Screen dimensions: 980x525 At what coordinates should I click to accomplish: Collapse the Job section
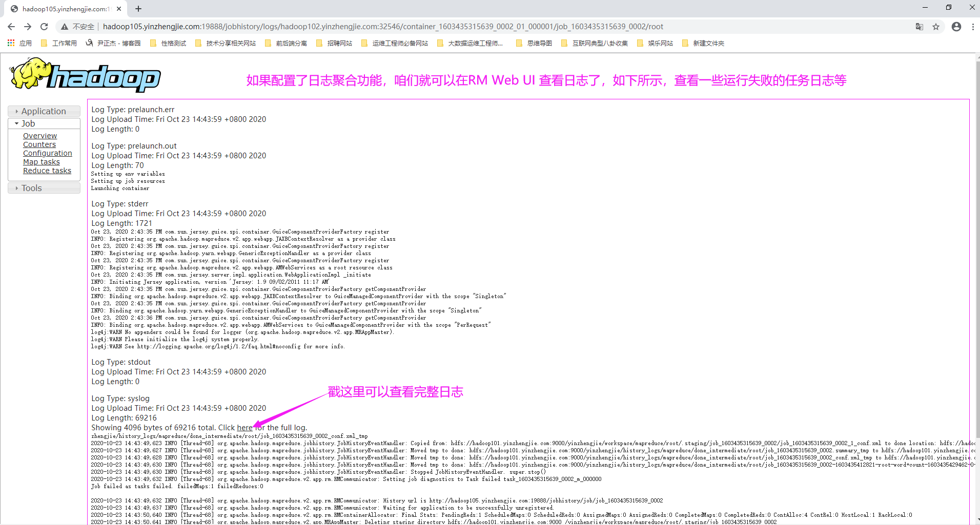coord(28,123)
